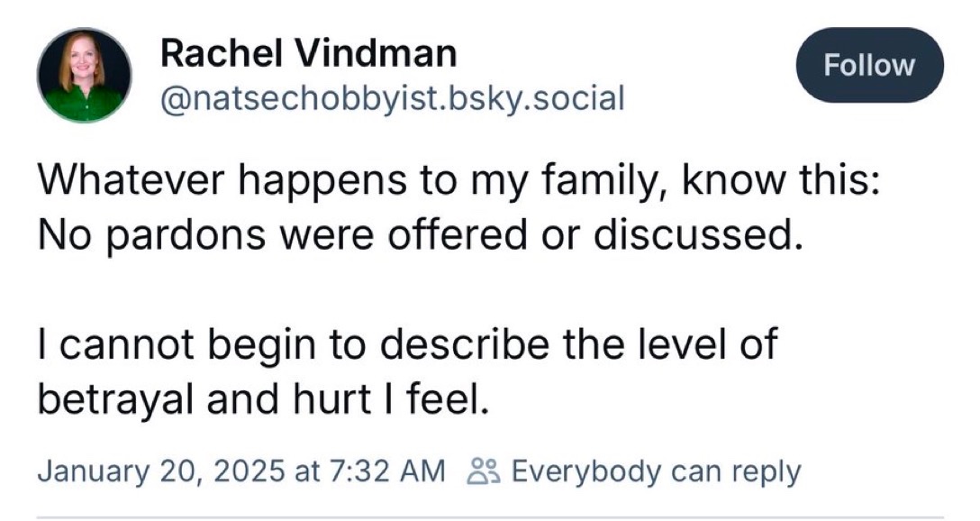
Task: Click the people icon beside reply settings
Action: tap(484, 471)
